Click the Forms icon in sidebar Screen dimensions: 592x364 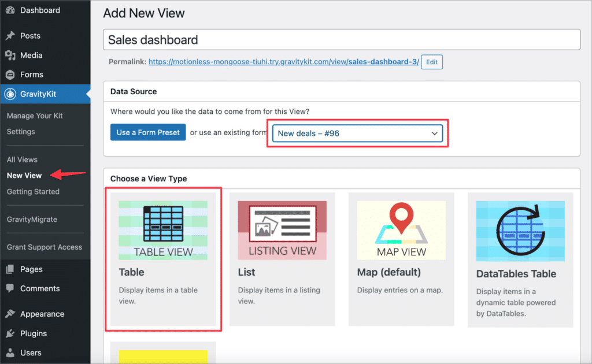click(x=10, y=75)
